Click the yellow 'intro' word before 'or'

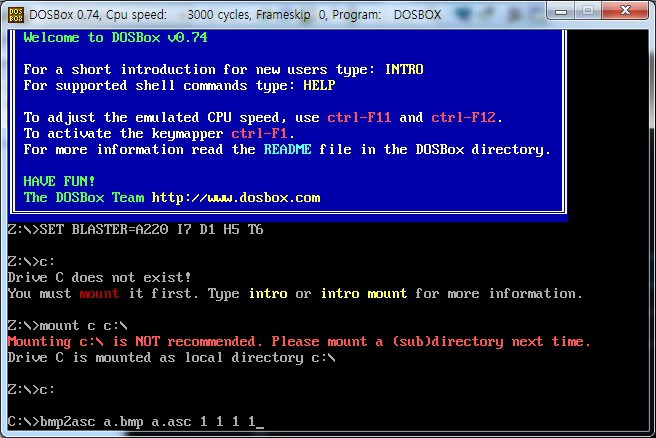pyautogui.click(x=268, y=293)
